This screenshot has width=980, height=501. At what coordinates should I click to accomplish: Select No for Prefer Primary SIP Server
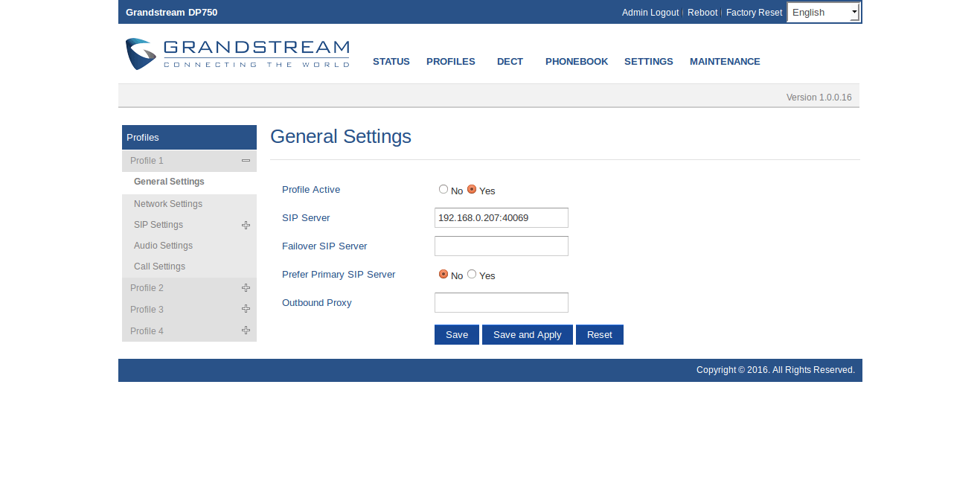coord(443,274)
